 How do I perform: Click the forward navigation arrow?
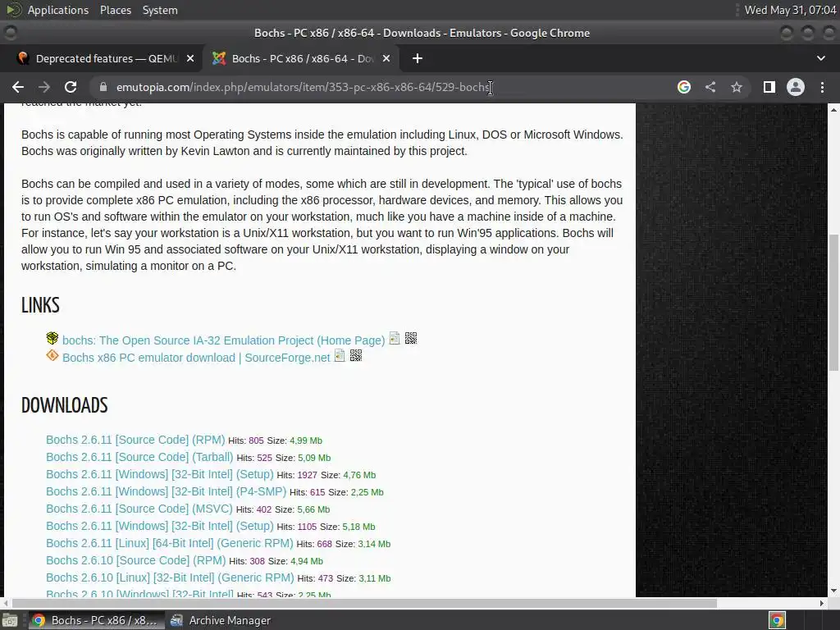(44, 87)
